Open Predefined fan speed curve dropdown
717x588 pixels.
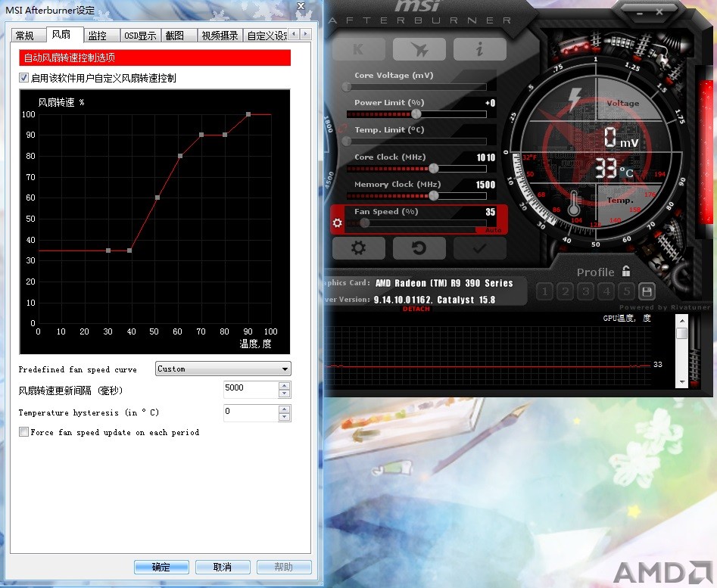coord(223,369)
